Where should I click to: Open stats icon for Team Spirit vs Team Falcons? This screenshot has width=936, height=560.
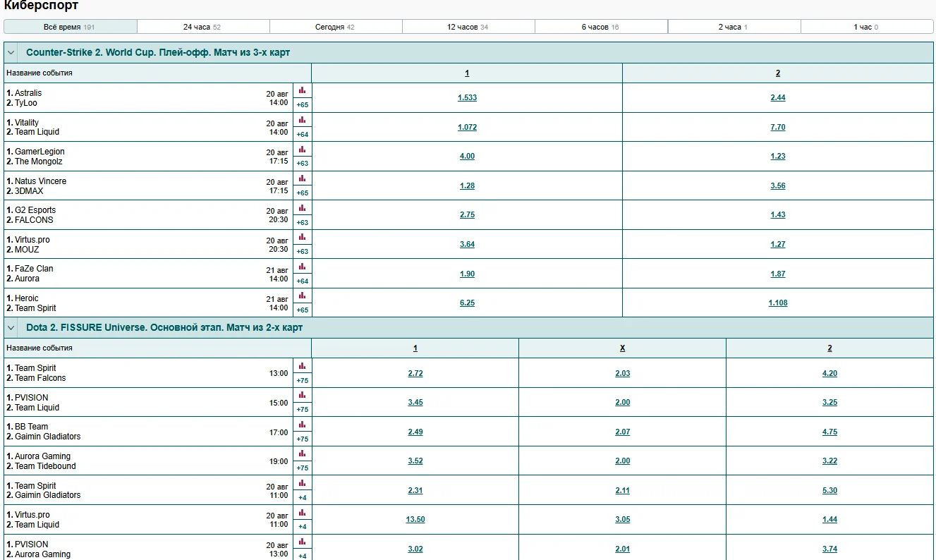(x=302, y=366)
